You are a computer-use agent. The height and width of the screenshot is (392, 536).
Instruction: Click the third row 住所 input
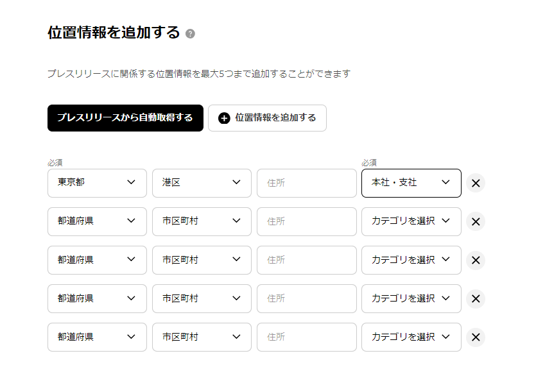[x=306, y=260]
